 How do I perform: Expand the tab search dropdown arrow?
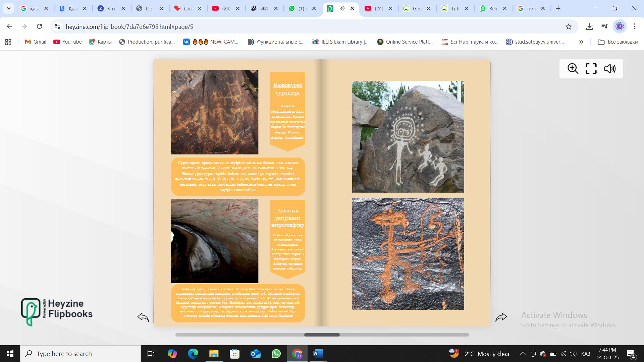point(9,8)
